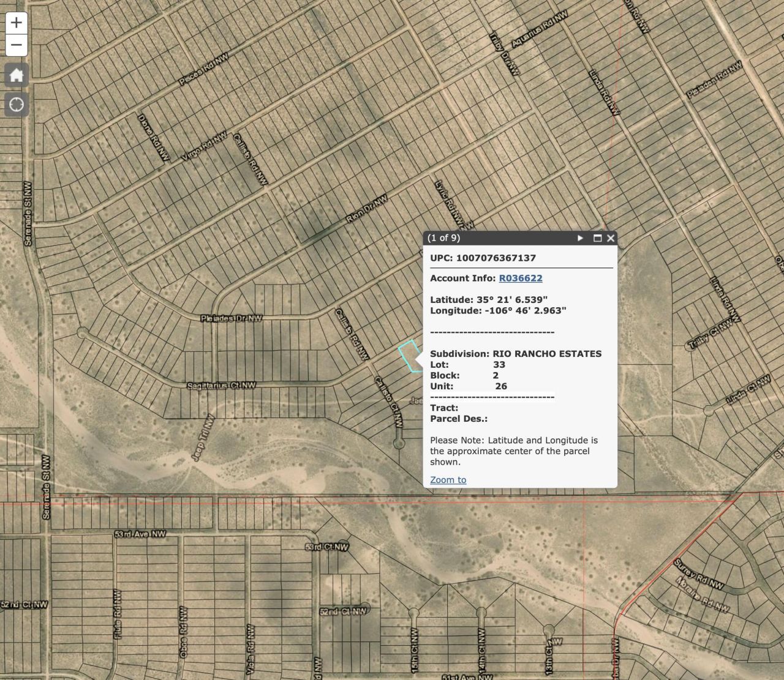This screenshot has width=784, height=680.
Task: Click the Virgo Rd NW label
Action: (x=204, y=146)
